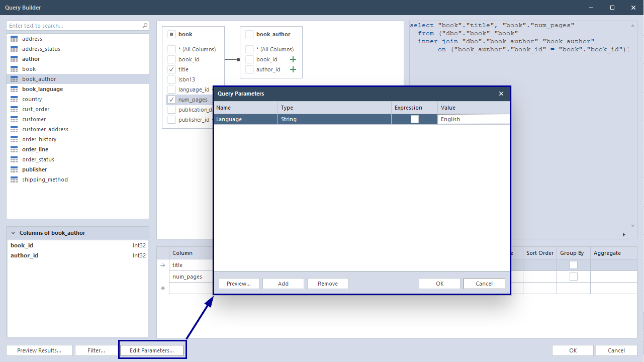This screenshot has width=644, height=362.
Task: Click the cust_order table icon
Action: [14, 109]
